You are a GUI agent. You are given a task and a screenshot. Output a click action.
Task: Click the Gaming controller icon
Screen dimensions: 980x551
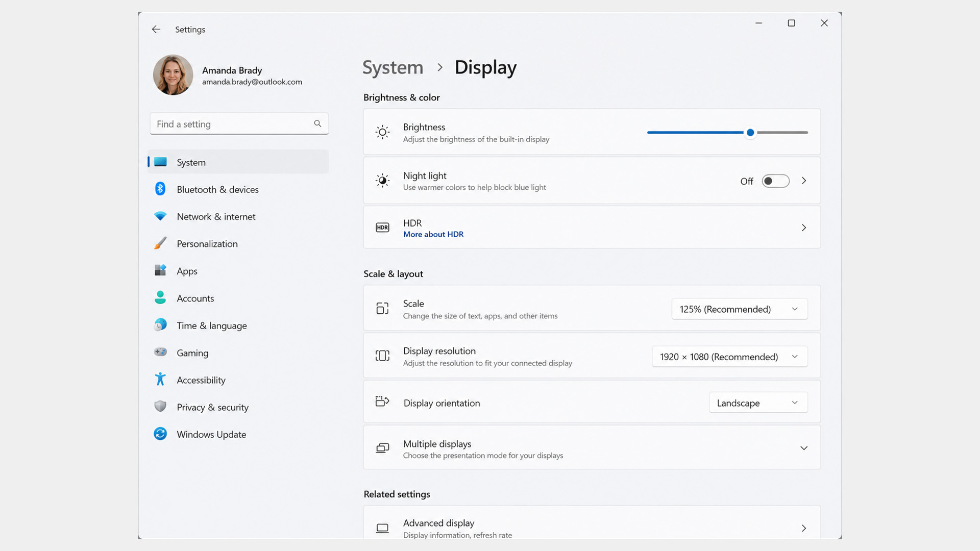[x=160, y=352]
